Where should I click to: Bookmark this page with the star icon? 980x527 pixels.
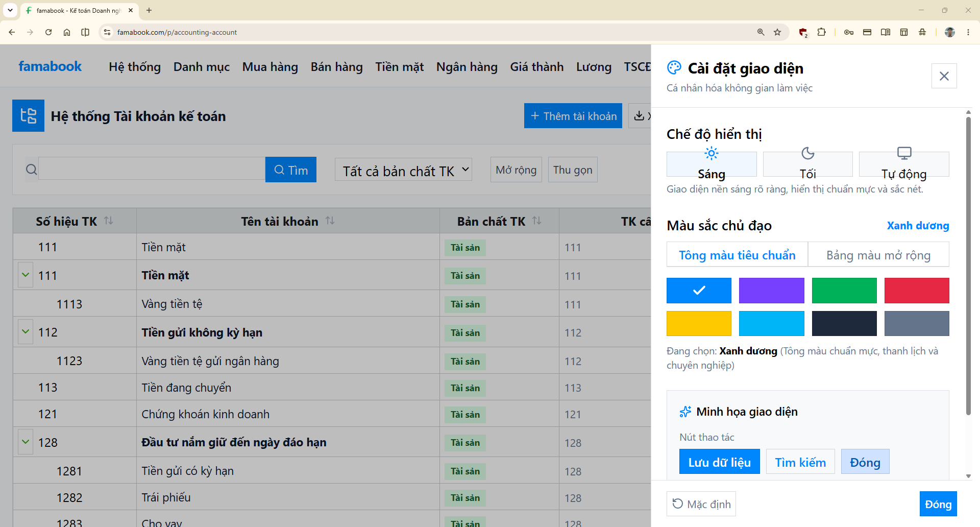point(777,32)
